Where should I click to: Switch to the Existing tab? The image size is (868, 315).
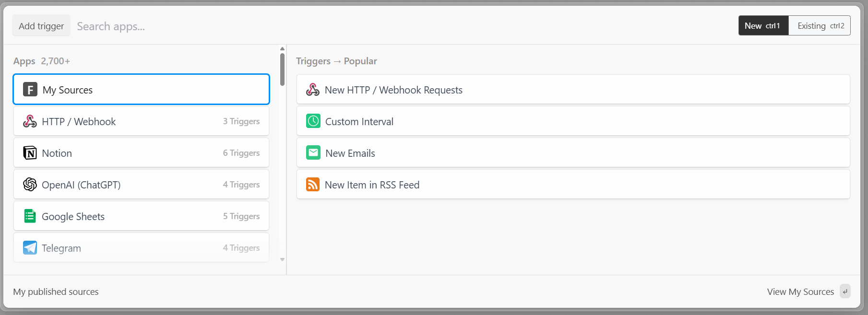pos(820,26)
